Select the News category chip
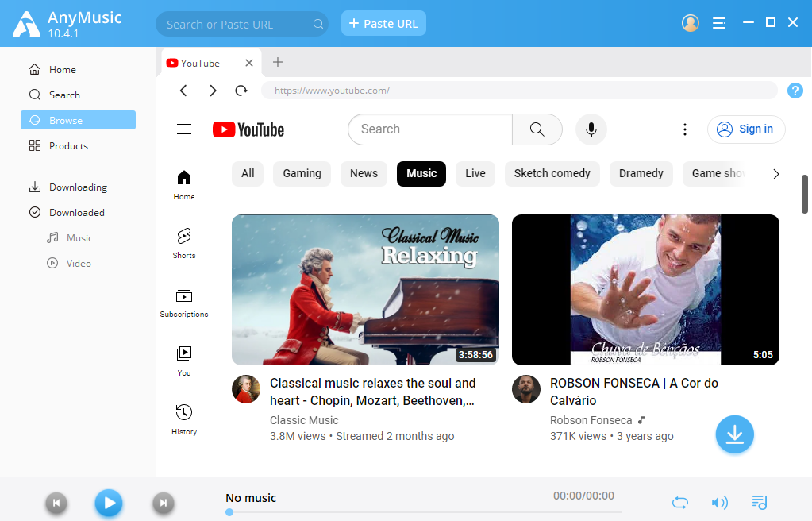The image size is (812, 521). (x=364, y=174)
